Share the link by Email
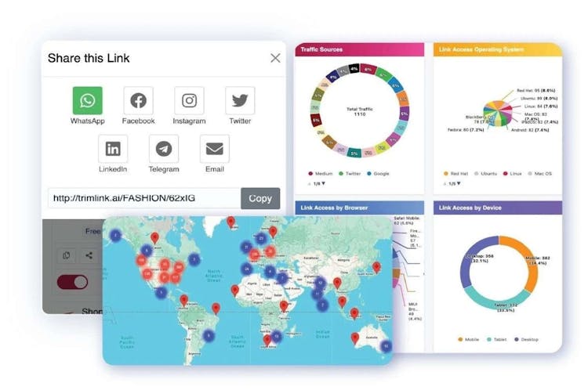This screenshot has height=390, width=588. pos(214,149)
